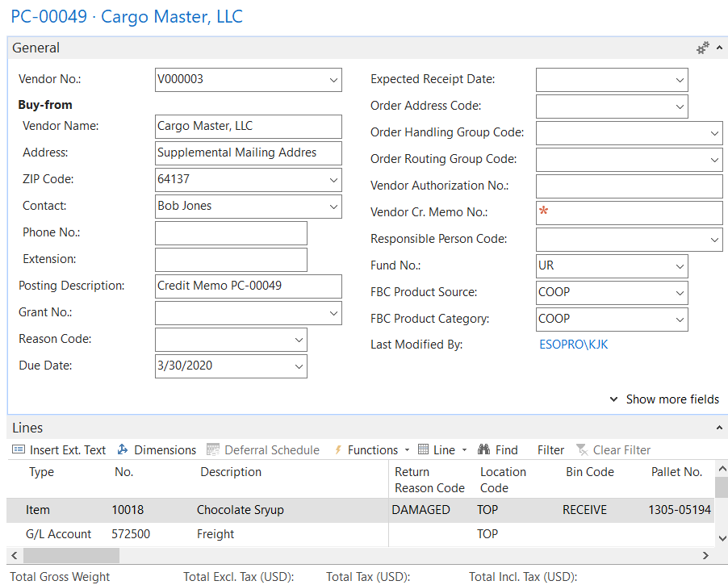Click the Vendor Cr. Memo No. field

(630, 213)
